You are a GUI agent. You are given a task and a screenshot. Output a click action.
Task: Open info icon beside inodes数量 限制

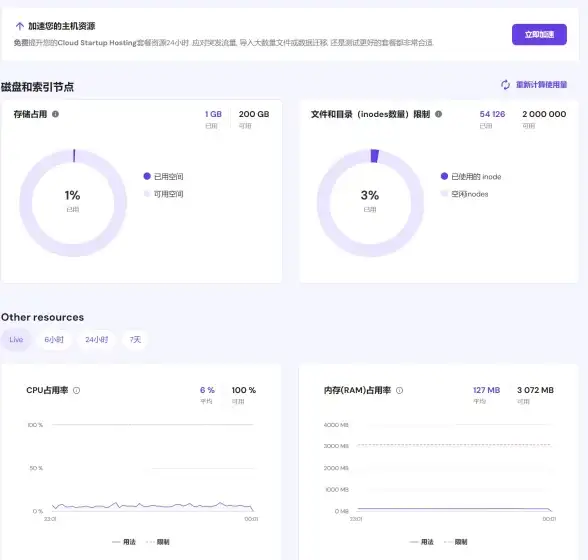438,114
